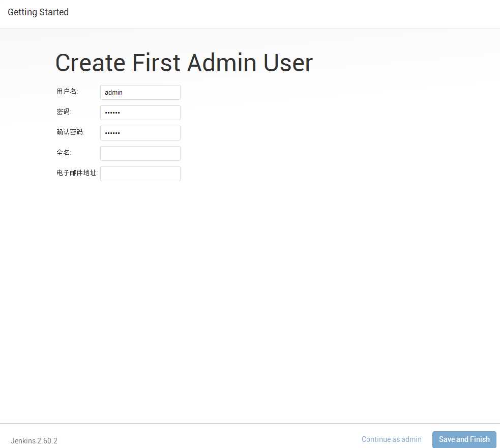Viewport: 500px width, 448px height.
Task: Choose the Continue as admin link
Action: [392, 439]
